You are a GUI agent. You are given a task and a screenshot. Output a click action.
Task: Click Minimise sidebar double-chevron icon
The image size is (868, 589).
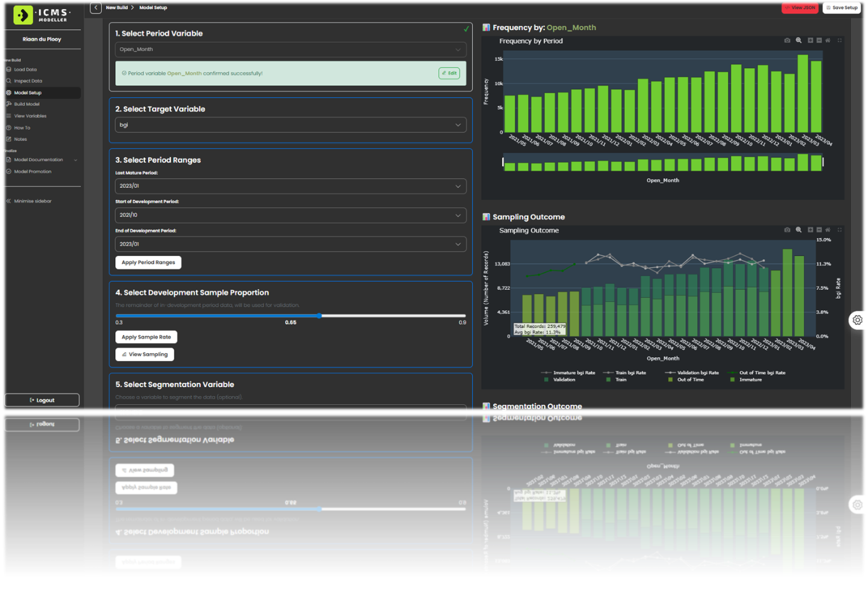[x=9, y=201]
